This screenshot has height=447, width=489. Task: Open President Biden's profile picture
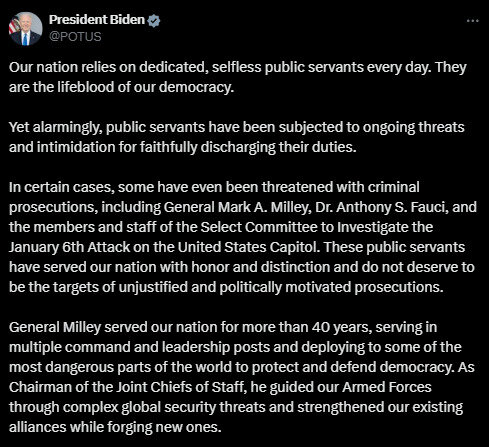point(25,29)
